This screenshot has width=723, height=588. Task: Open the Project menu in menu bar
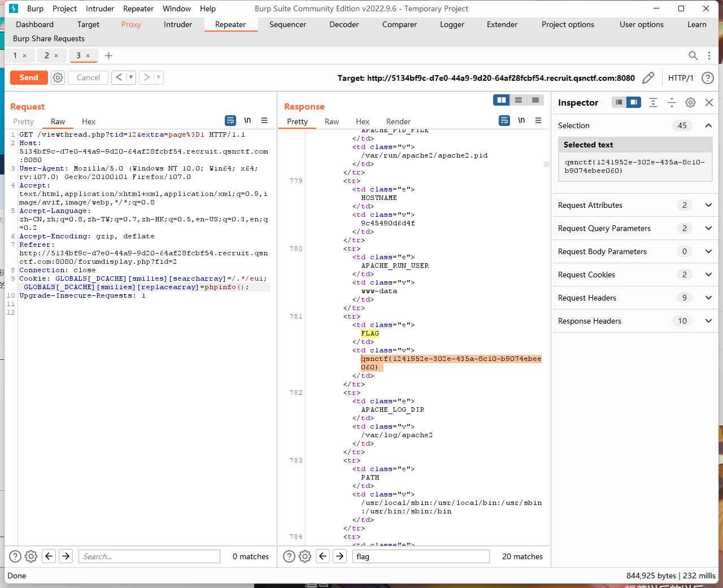64,8
